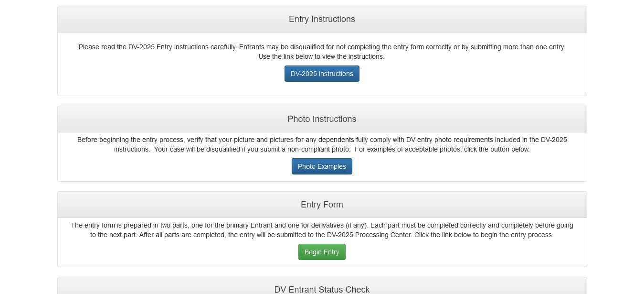644x294 pixels.
Task: Click the DV Entrant Status Check heading
Action: point(322,289)
